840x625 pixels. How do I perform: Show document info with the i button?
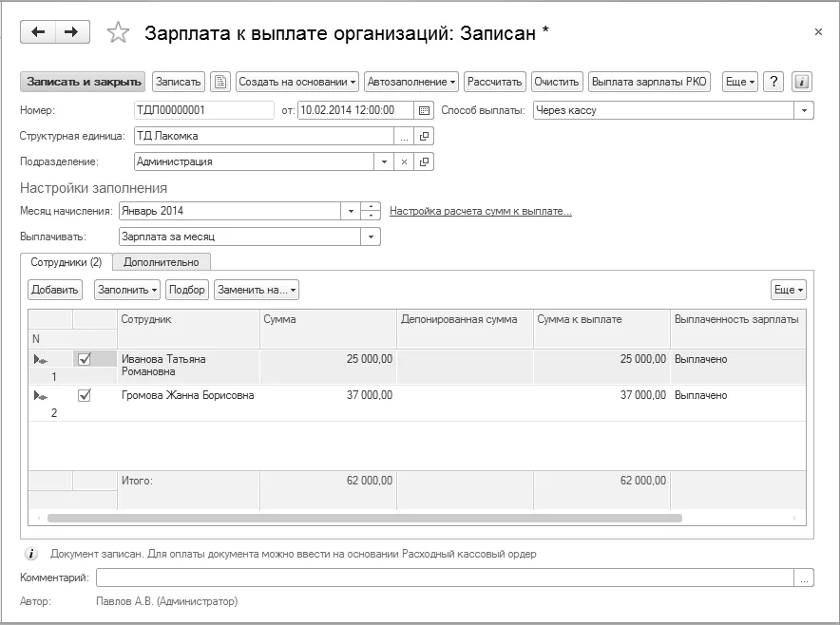click(801, 82)
